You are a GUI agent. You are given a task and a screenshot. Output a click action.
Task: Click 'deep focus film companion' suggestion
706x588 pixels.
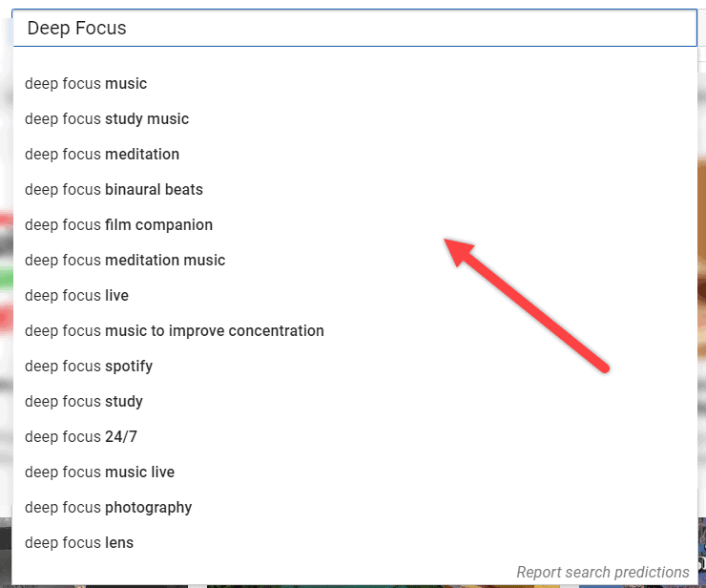118,225
